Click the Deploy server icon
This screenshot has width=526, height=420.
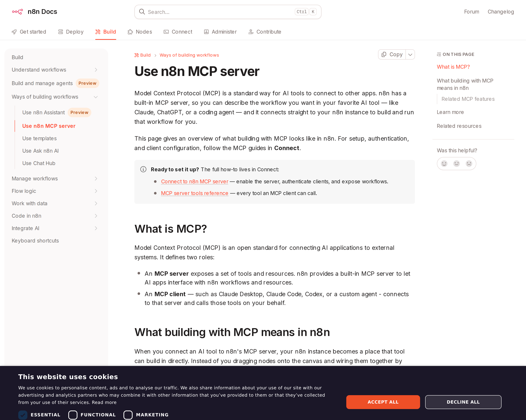(x=60, y=32)
